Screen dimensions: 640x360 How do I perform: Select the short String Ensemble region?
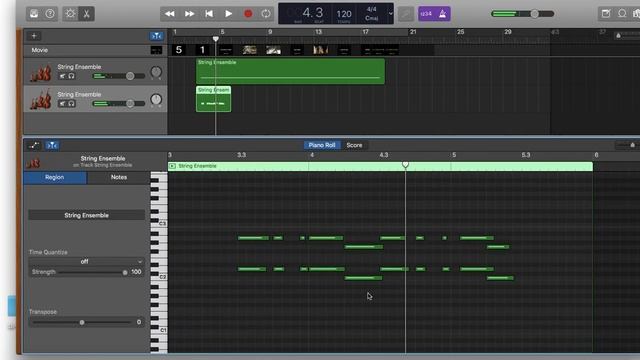pos(213,99)
